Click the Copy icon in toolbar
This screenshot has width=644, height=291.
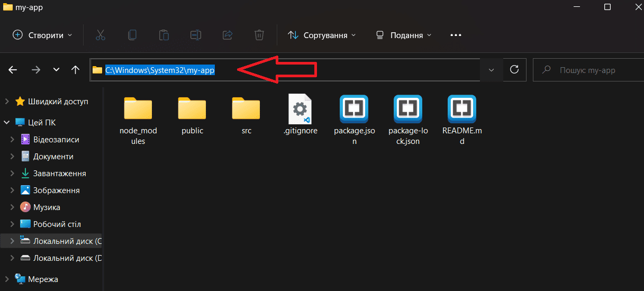click(132, 35)
